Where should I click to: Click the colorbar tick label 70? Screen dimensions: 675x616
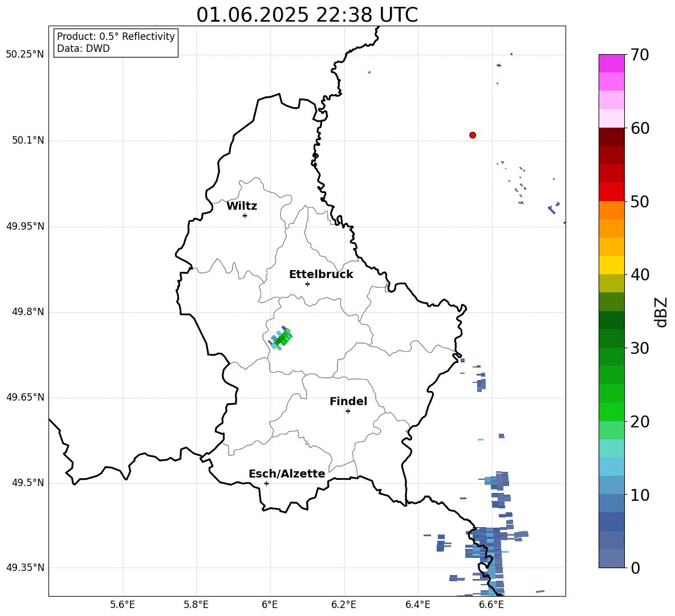pyautogui.click(x=640, y=55)
